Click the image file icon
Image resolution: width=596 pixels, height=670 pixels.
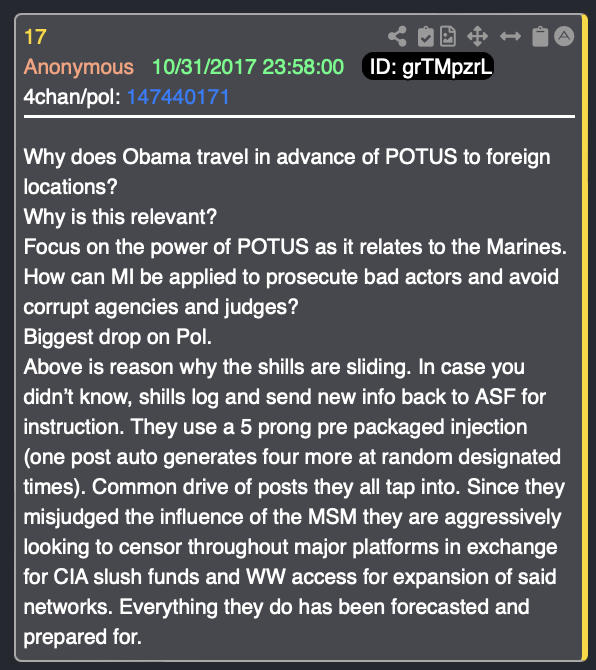coord(448,36)
